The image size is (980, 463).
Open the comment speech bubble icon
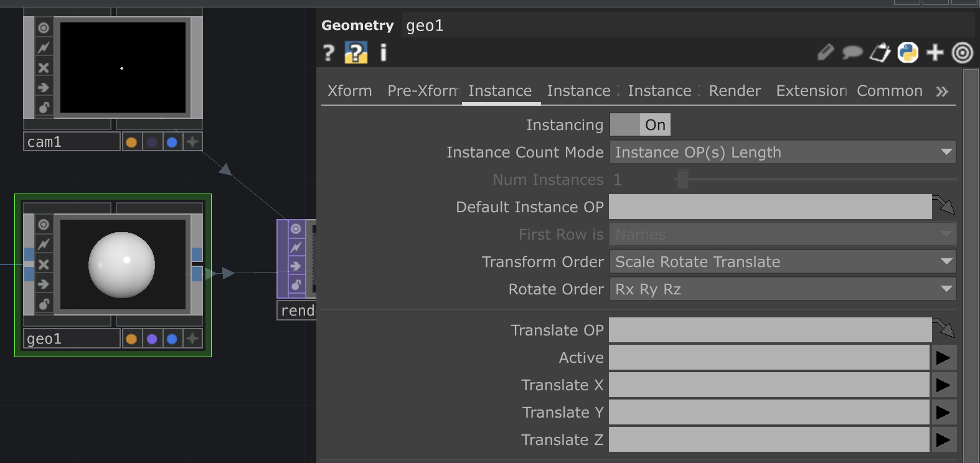(x=852, y=53)
